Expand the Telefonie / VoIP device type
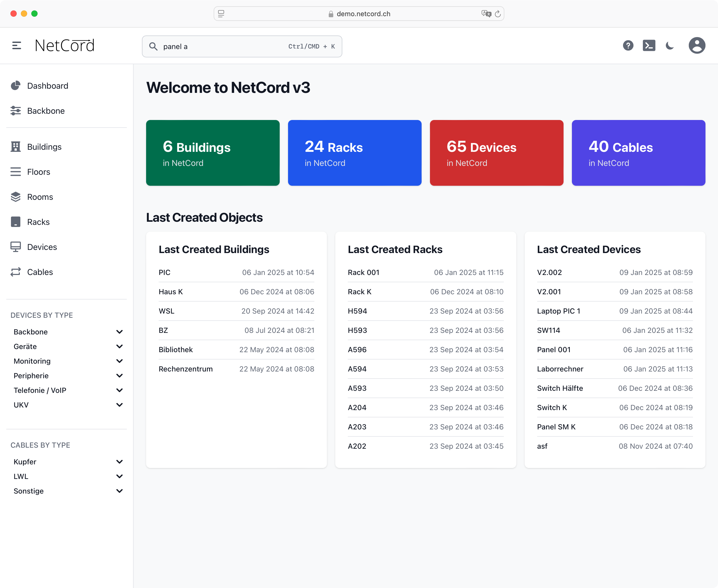 click(119, 390)
